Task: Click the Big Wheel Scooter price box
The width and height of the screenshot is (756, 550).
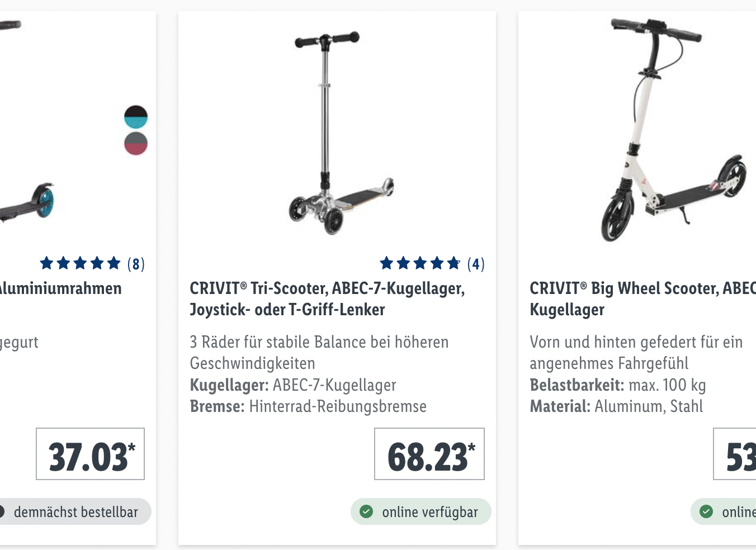Action: click(735, 454)
